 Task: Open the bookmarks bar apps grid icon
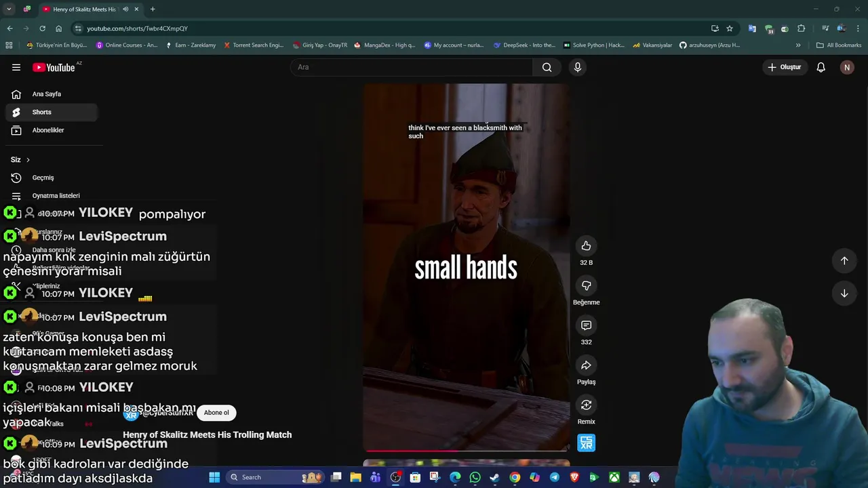9,45
